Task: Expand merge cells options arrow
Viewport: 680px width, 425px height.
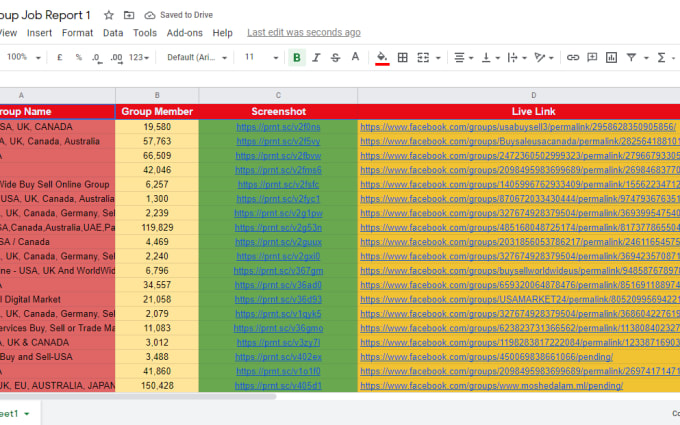Action: click(x=438, y=58)
